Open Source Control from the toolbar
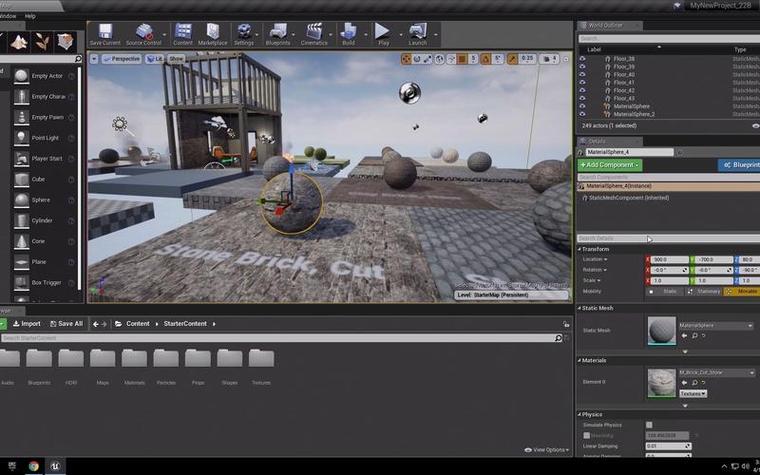760x475 pixels. click(x=144, y=32)
